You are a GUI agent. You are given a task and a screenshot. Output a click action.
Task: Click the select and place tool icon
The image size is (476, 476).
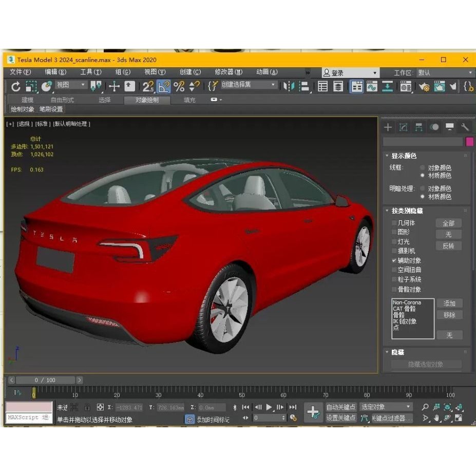47,86
